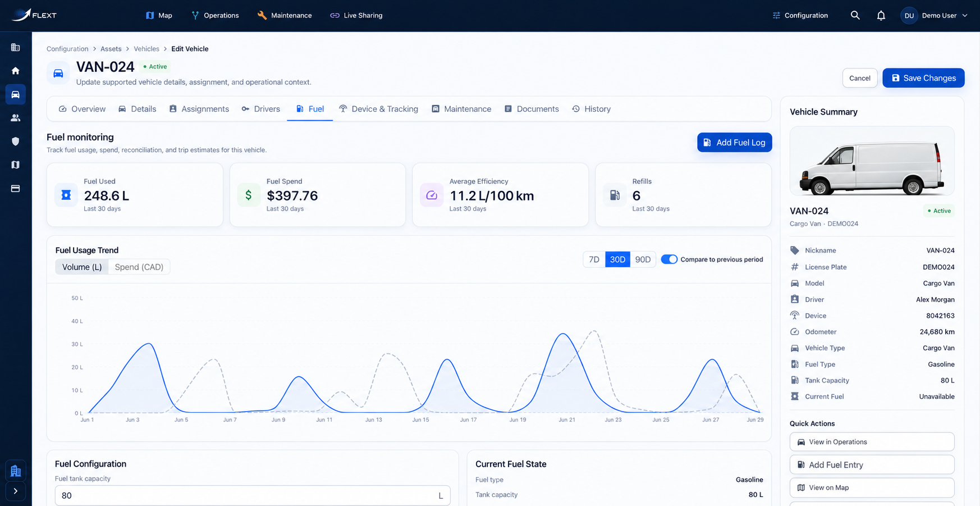Click the DU user avatar
This screenshot has height=506, width=980.
point(909,15)
